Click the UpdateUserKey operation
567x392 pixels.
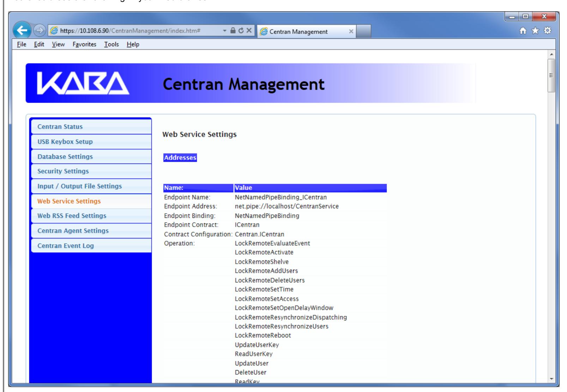(x=257, y=345)
